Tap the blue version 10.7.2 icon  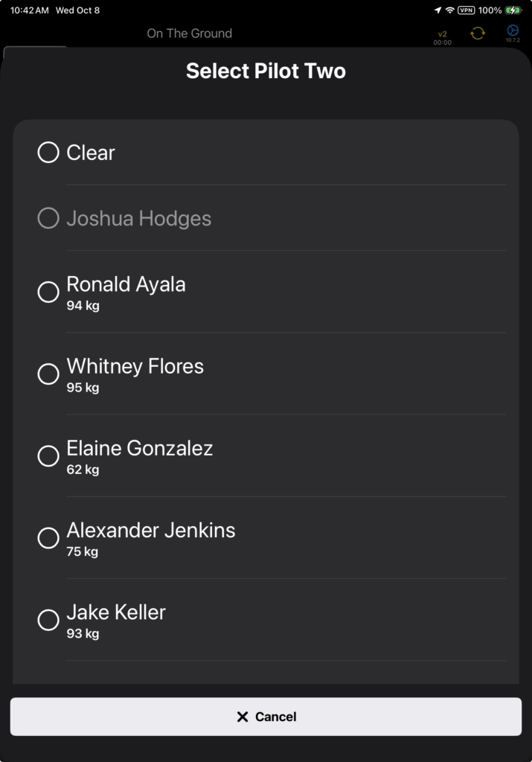click(x=513, y=33)
